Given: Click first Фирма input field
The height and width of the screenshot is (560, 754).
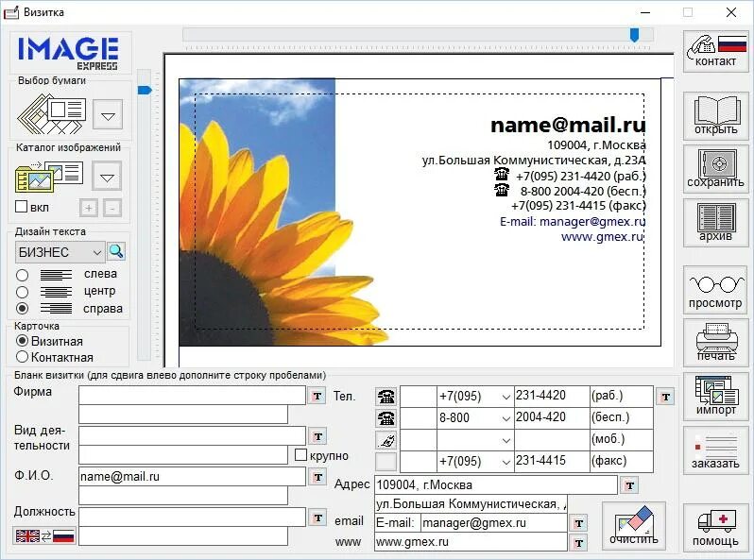Looking at the screenshot, I should (193, 396).
